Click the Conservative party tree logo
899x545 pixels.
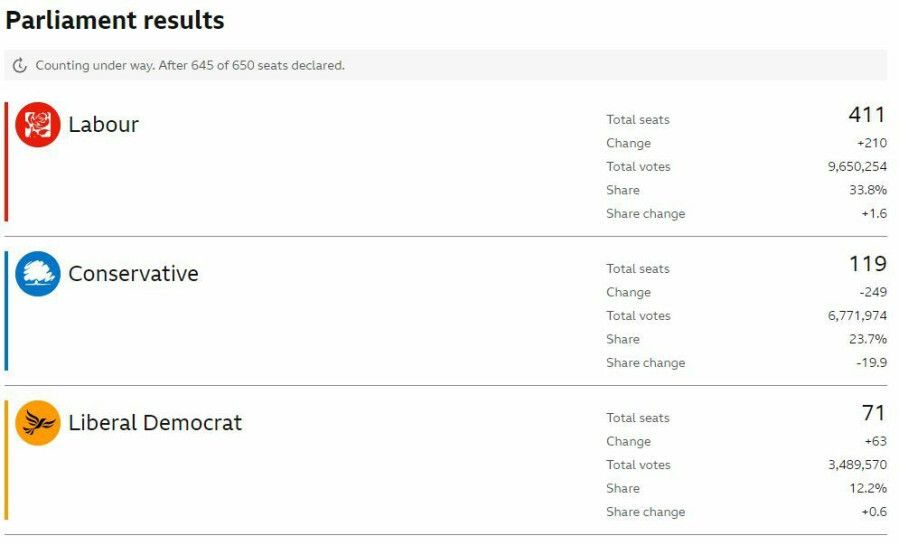point(38,274)
